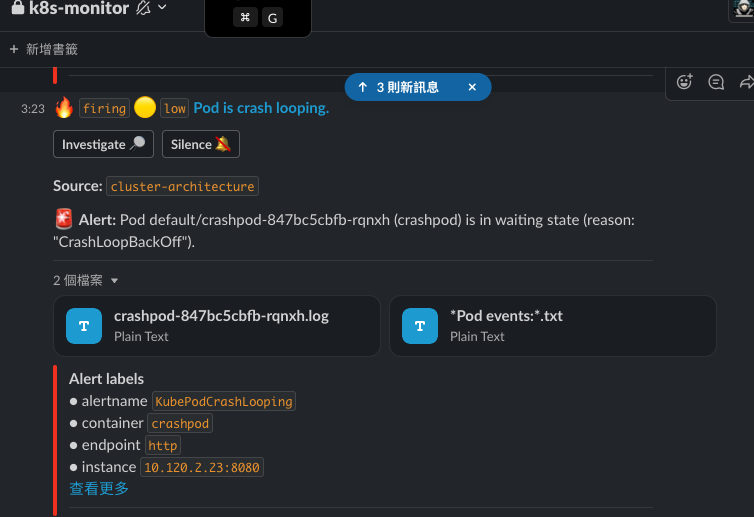Collapse the 2 個檔案 attachments list
Screen dimensions: 754x517
[114, 281]
